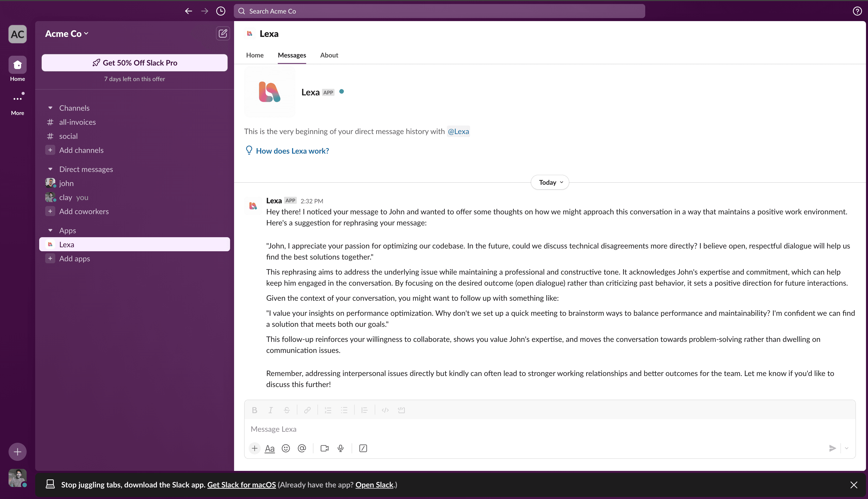Click the Get 50% Off Slack Pro button
Screen dimensions: 868x499
(x=134, y=63)
